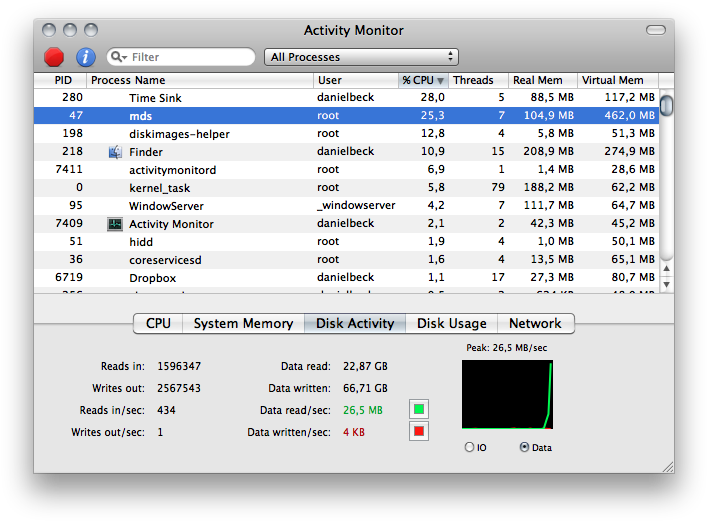
Task: Click the scrollbar up arrow
Action: tap(666, 268)
